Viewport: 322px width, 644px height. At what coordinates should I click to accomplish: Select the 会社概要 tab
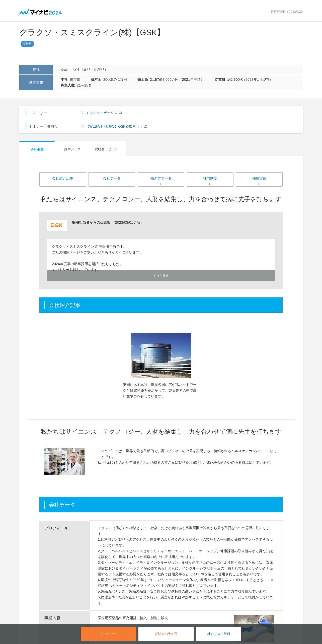point(37,149)
